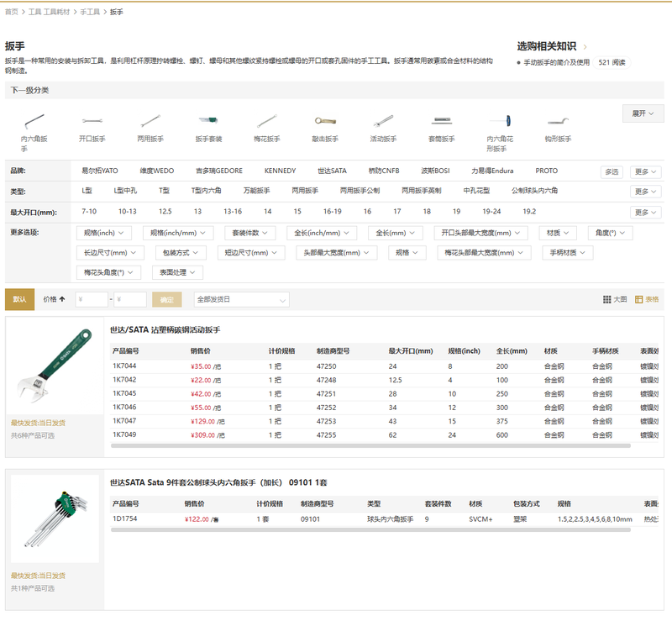Viewport: 672px width, 621px height.
Task: Select 最大开口 16-19
Action: [x=332, y=212]
